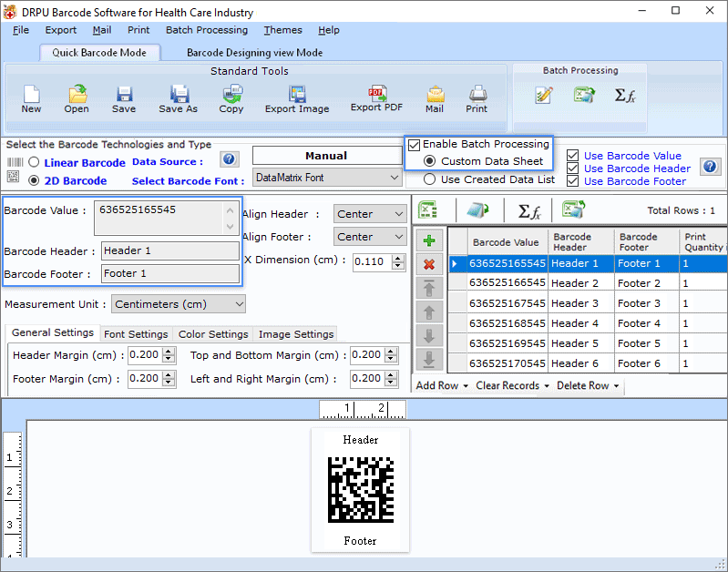
Task: Click the Header 5 table cell
Action: click(580, 343)
